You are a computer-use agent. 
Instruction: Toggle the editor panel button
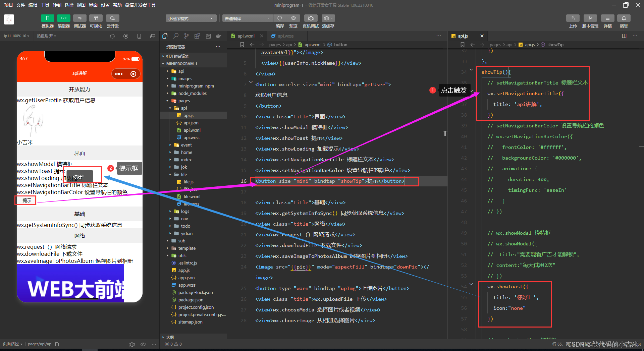64,18
